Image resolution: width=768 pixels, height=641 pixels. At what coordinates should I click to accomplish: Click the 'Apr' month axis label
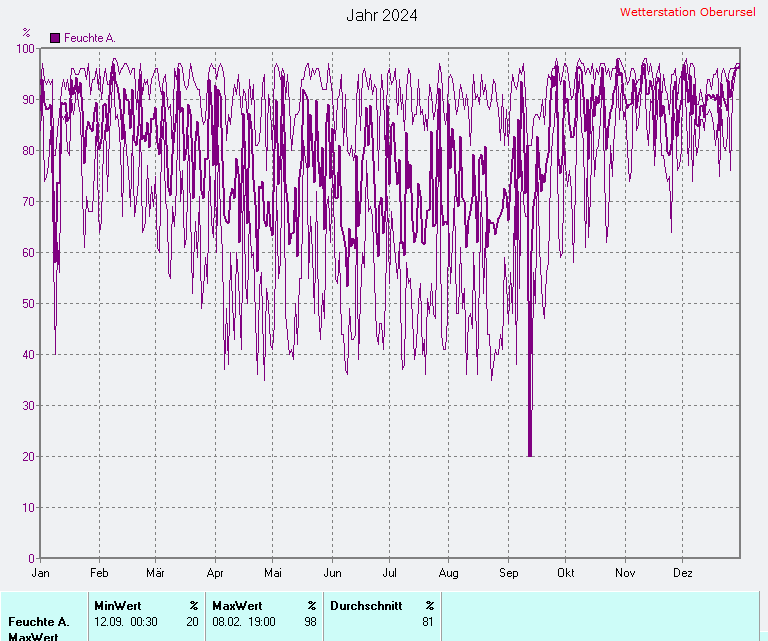point(215,573)
